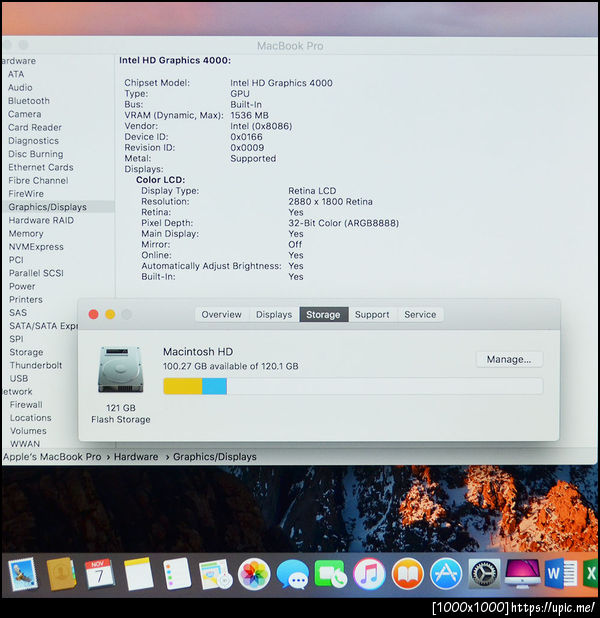This screenshot has height=618, width=600.
Task: Open iTunes in the Dock
Action: pyautogui.click(x=369, y=574)
